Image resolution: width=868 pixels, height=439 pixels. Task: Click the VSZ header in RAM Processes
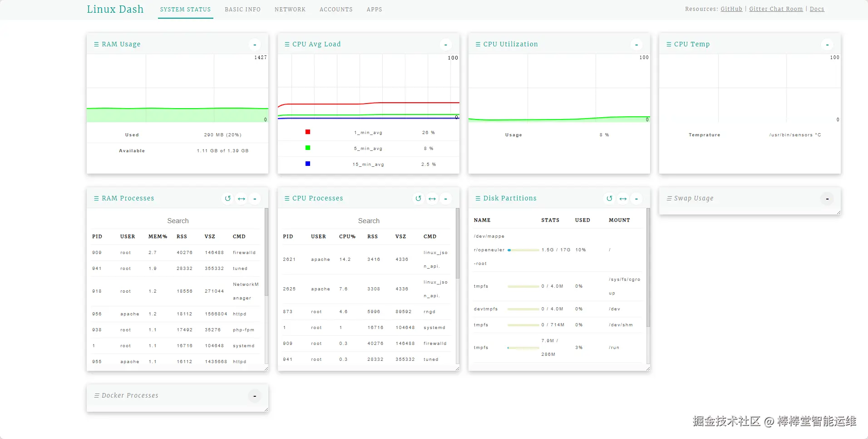point(210,237)
